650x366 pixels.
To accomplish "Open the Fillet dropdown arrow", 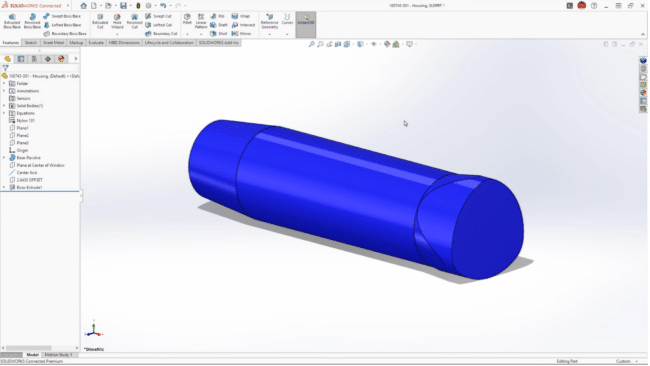I will coord(187,34).
